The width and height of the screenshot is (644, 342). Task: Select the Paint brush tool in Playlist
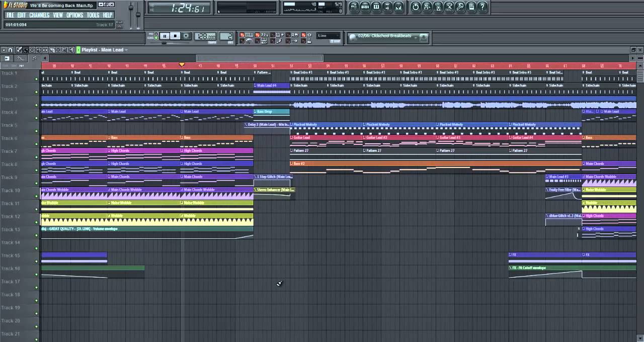click(x=26, y=50)
